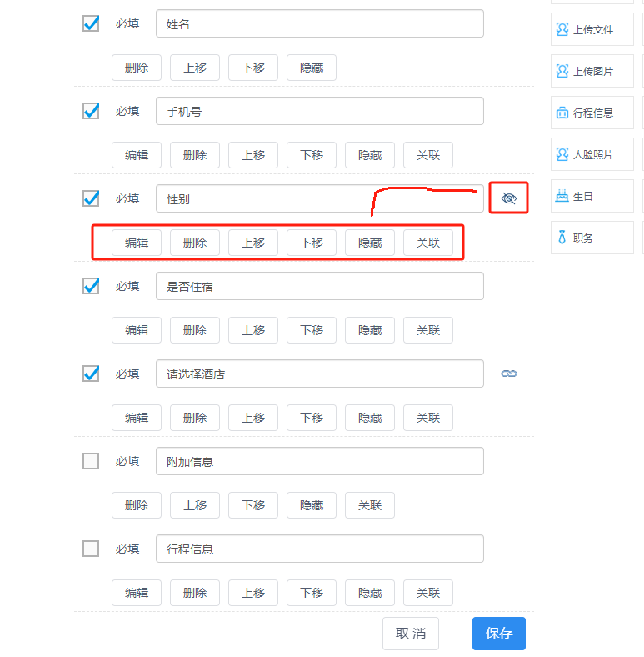Image resolution: width=644 pixels, height=657 pixels.
Task: Move the 姓名 field down with 下移
Action: click(253, 68)
